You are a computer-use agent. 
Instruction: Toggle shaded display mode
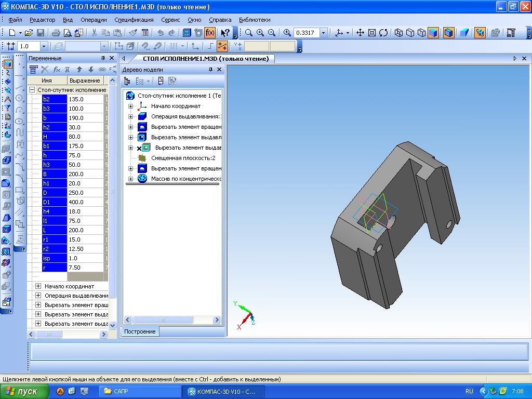coord(433,33)
